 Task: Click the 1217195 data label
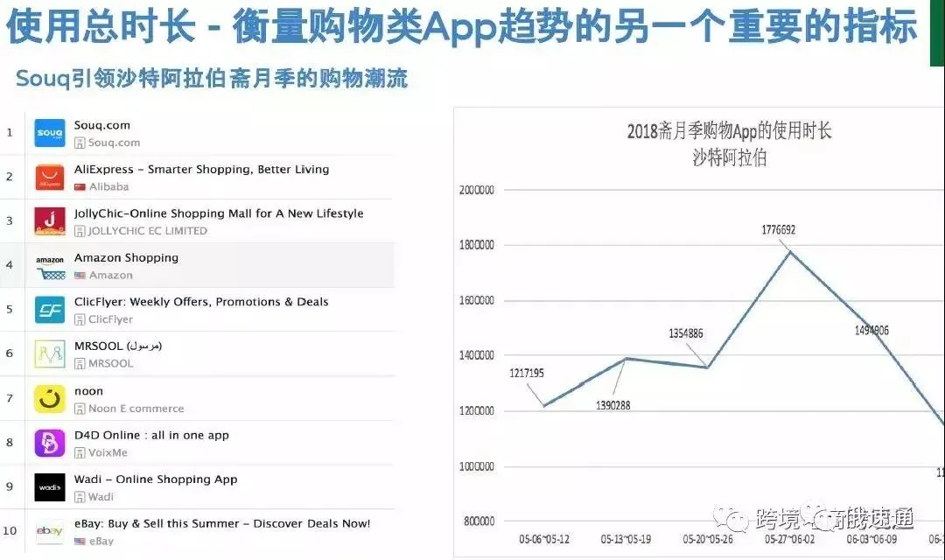click(x=527, y=373)
